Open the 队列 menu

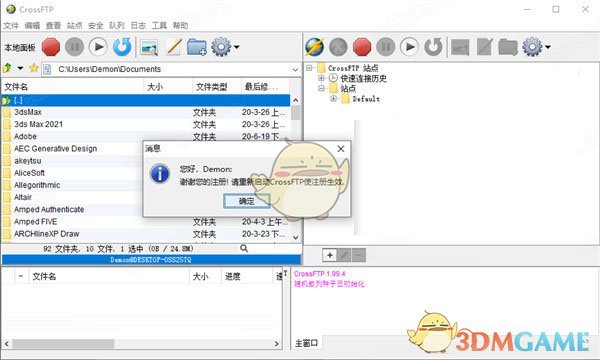point(117,25)
